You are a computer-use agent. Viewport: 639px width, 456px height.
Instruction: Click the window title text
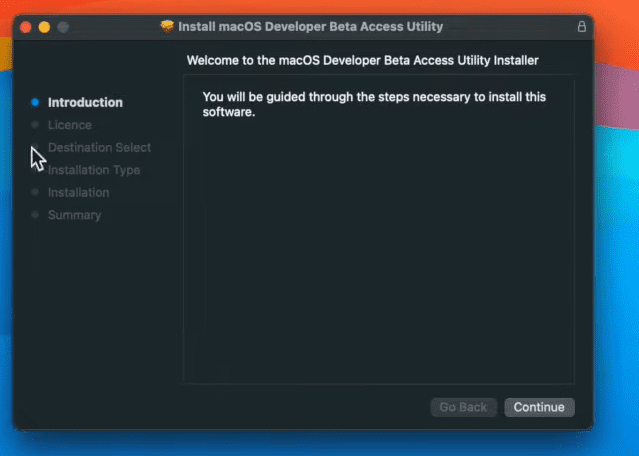tap(311, 26)
